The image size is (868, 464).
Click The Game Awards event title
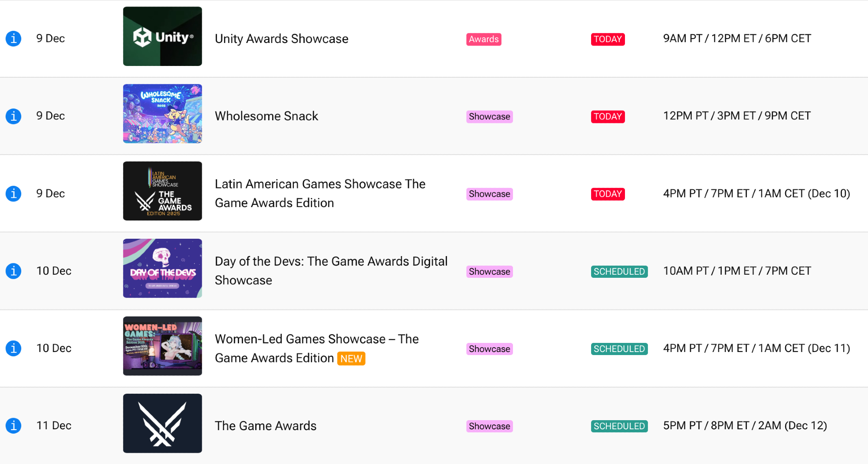[x=266, y=426]
